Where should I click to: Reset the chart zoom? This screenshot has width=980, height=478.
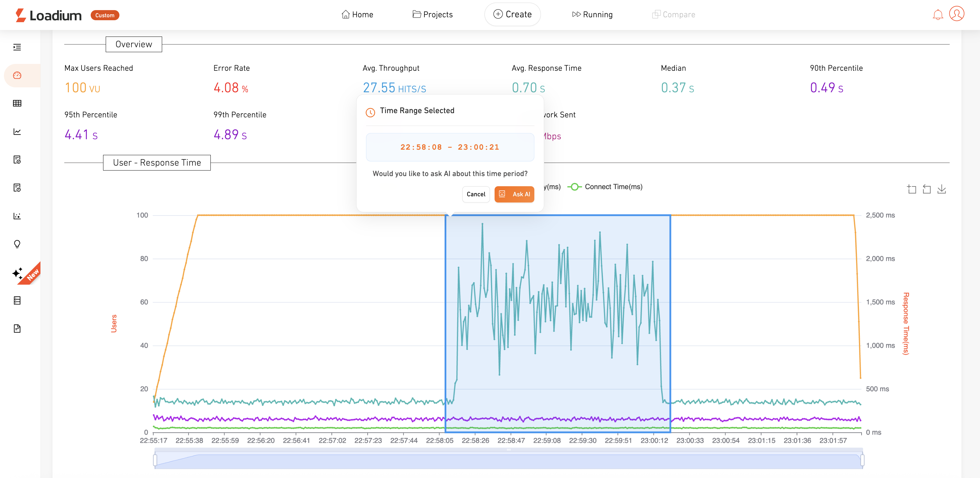click(x=926, y=189)
